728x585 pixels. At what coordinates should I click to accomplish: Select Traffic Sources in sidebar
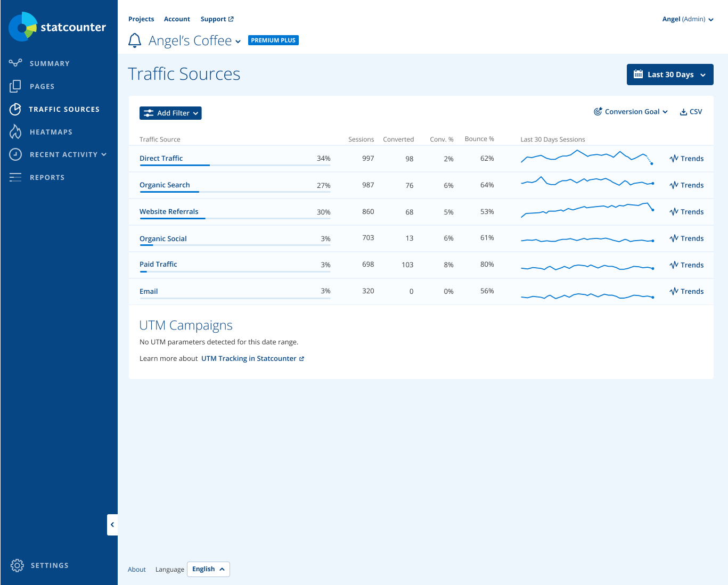pos(64,109)
